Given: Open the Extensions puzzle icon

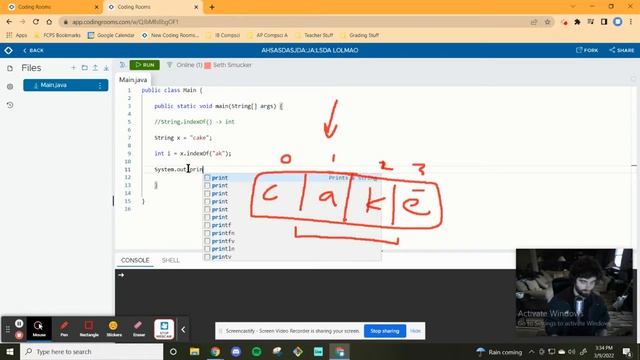Looking at the screenshot, I should point(577,22).
